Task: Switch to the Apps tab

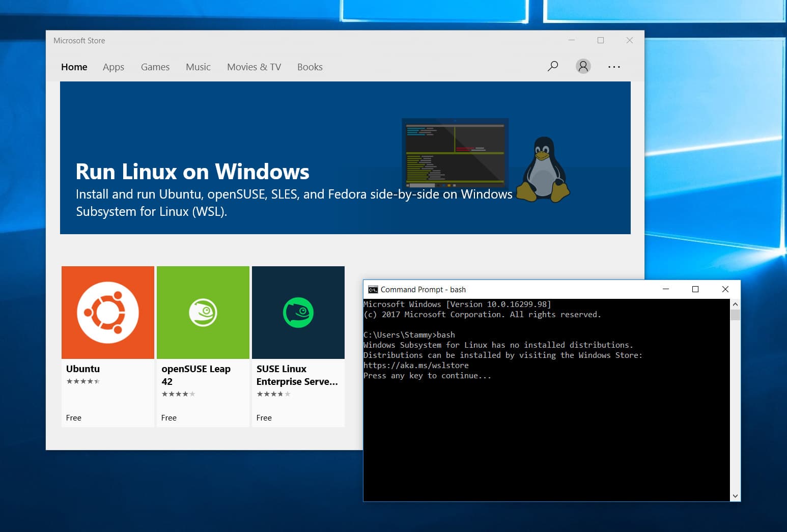Action: pyautogui.click(x=114, y=67)
